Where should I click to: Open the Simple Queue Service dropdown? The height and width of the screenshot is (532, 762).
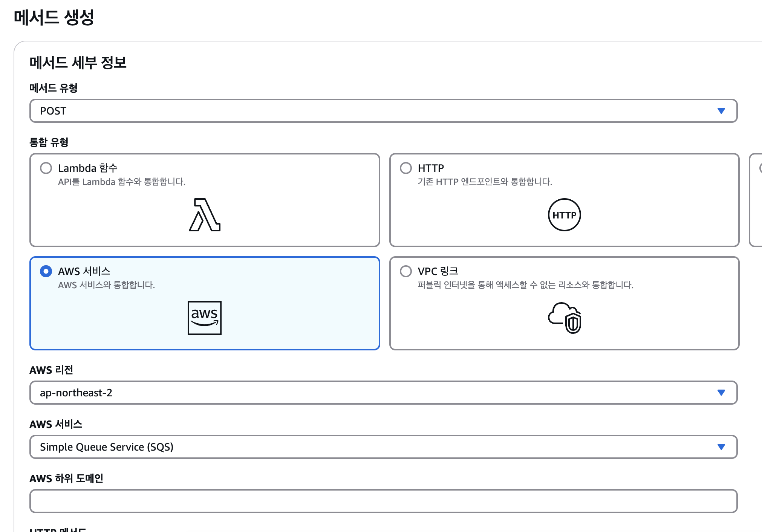pos(377,447)
